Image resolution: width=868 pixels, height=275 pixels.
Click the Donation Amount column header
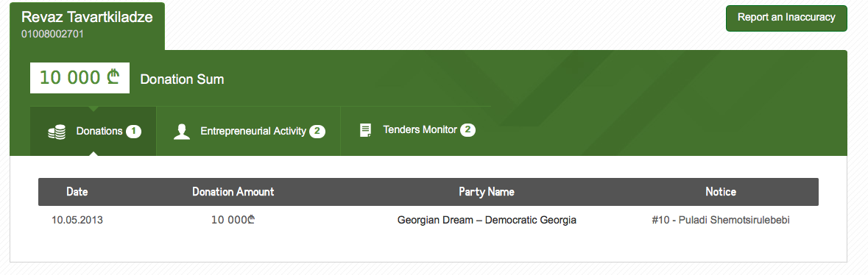[233, 191]
